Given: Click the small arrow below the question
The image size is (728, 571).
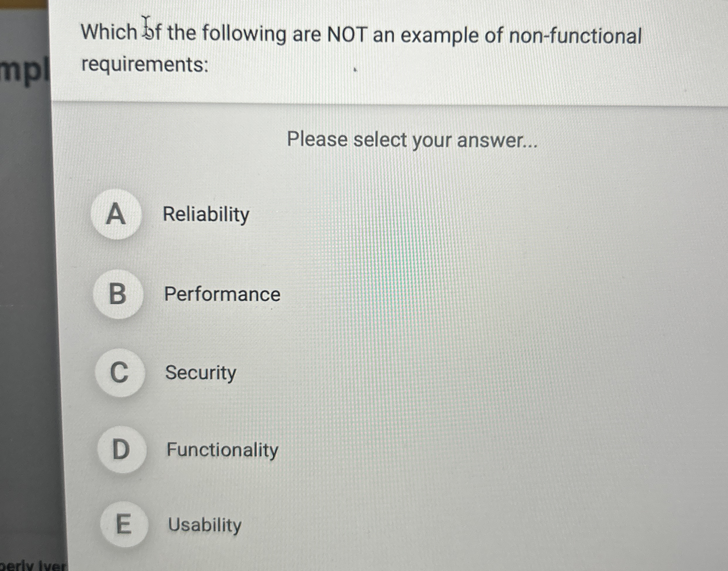Looking at the screenshot, I should pos(356,69).
